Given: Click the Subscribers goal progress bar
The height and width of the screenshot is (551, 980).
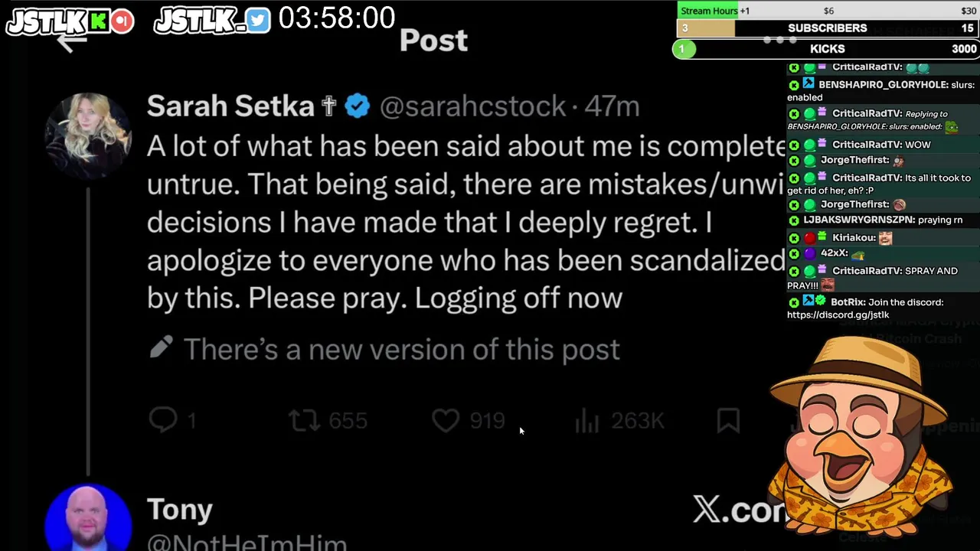Looking at the screenshot, I should [x=827, y=28].
